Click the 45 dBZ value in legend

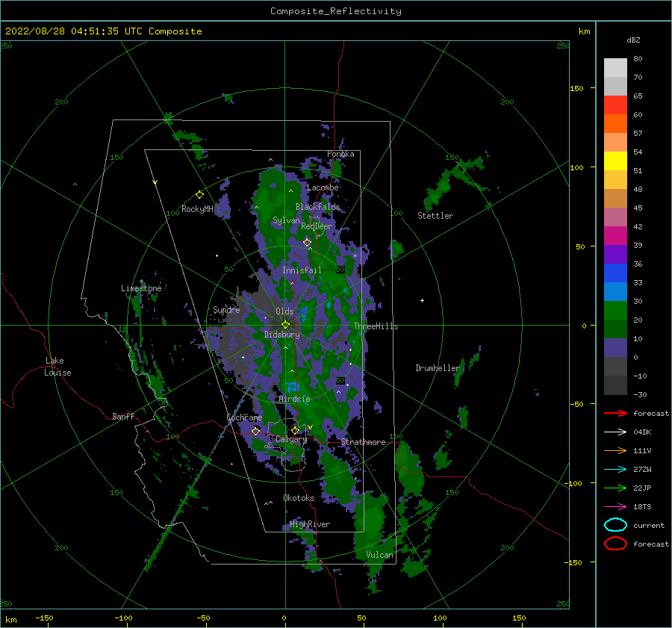tap(638, 208)
